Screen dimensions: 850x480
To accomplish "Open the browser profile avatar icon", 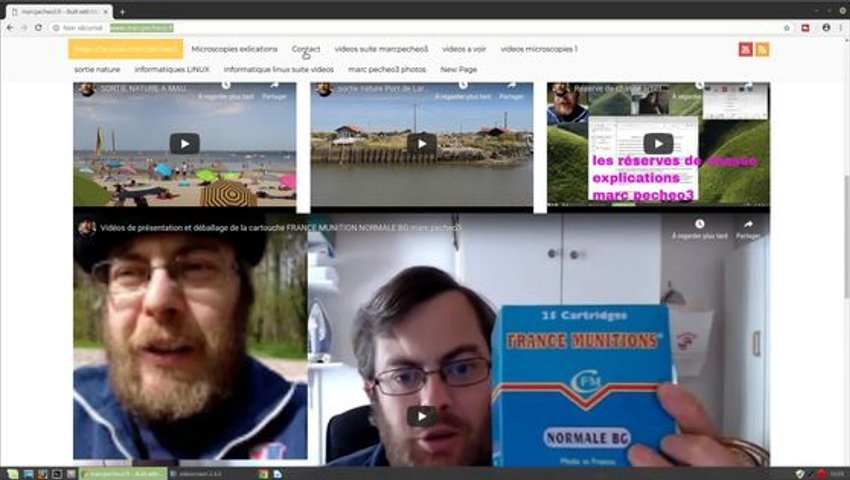I will 826,27.
